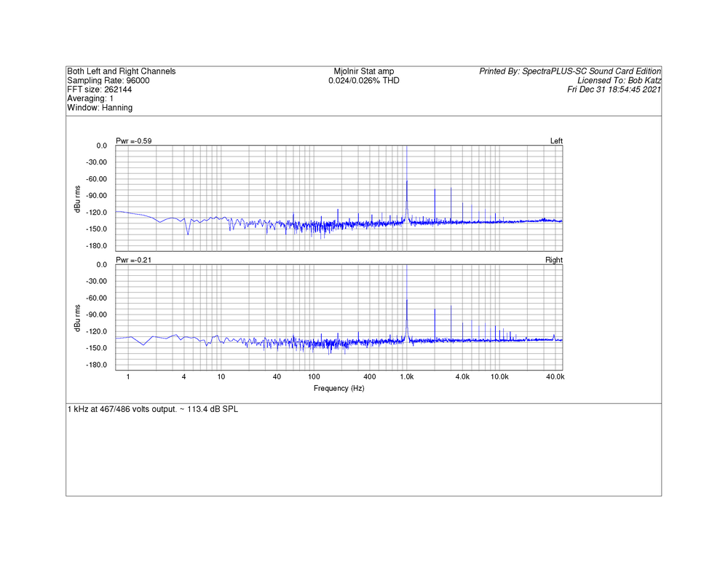
Task: Select the '1 kHz at 467/486 volts output' note
Action: click(152, 409)
